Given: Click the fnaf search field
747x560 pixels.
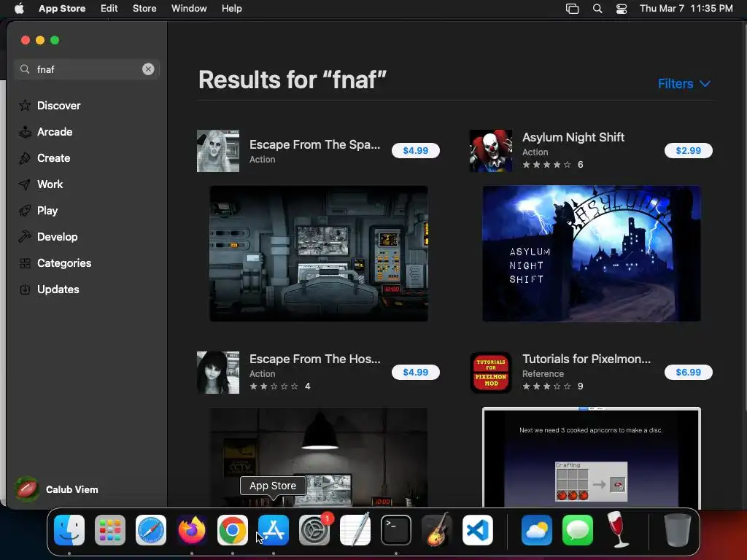Looking at the screenshot, I should coord(87,69).
